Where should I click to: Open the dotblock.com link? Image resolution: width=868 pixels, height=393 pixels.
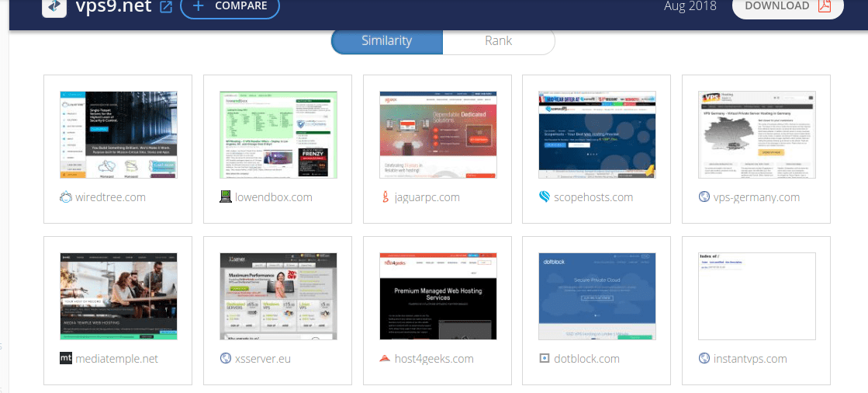pyautogui.click(x=586, y=359)
